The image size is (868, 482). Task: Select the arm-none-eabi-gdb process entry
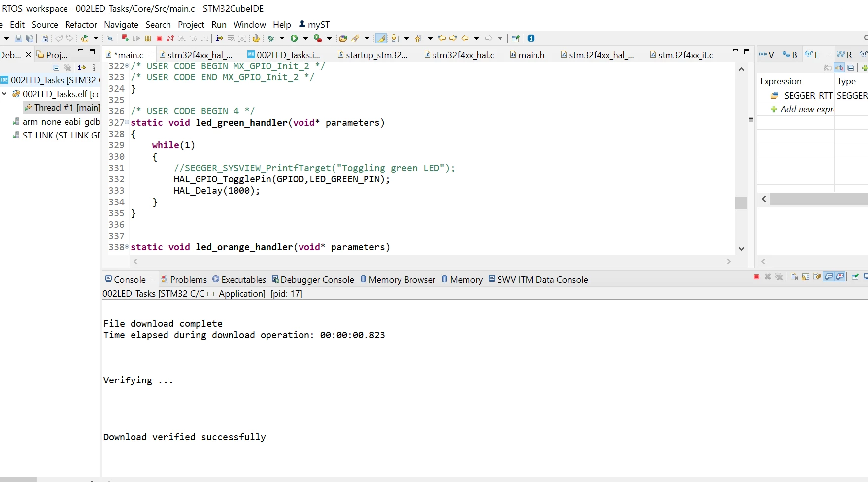pyautogui.click(x=56, y=121)
